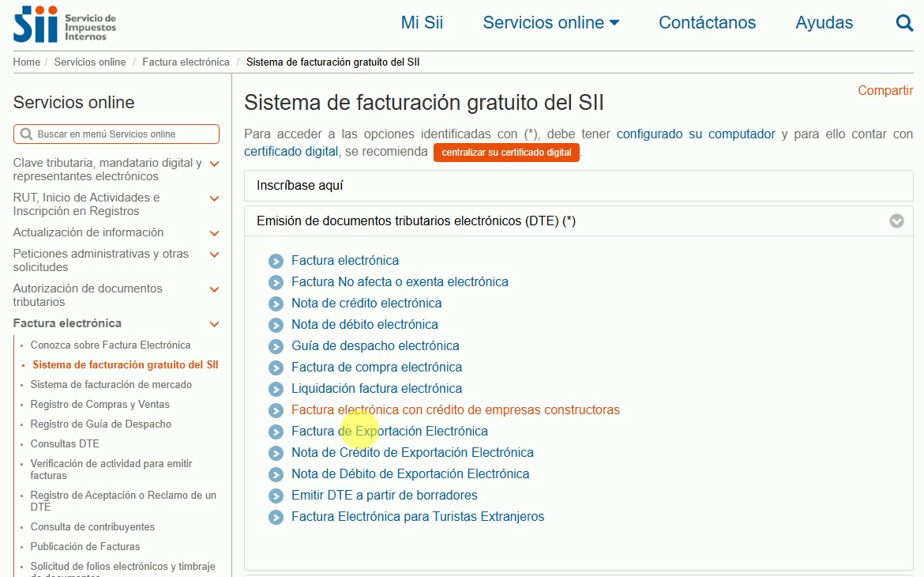
Task: Expand RUT, Inicio de Actividades sidebar section
Action: (215, 198)
